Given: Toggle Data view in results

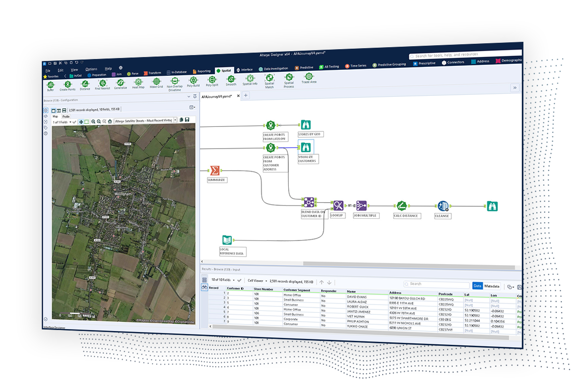Looking at the screenshot, I should coord(478,286).
